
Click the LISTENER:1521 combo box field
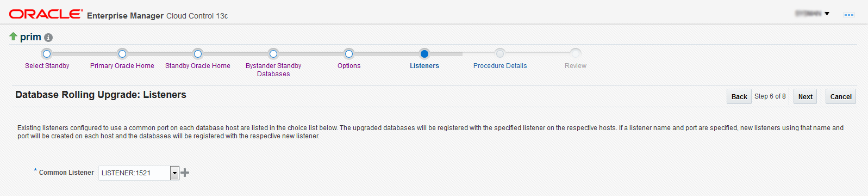pos(134,173)
